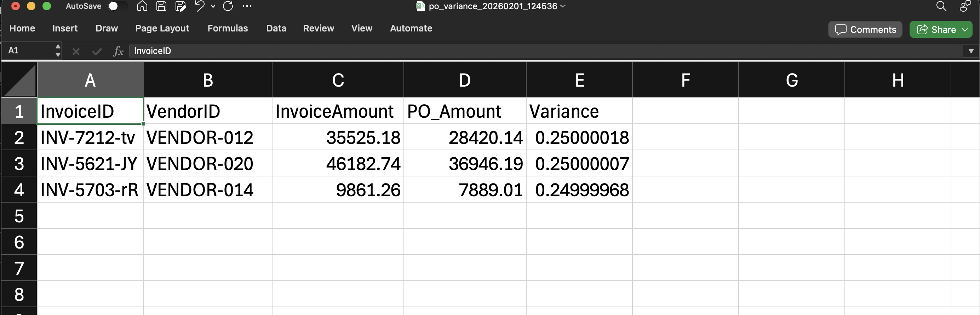The image size is (980, 315).
Task: Click the Save floppy disk icon
Action: point(161,6)
